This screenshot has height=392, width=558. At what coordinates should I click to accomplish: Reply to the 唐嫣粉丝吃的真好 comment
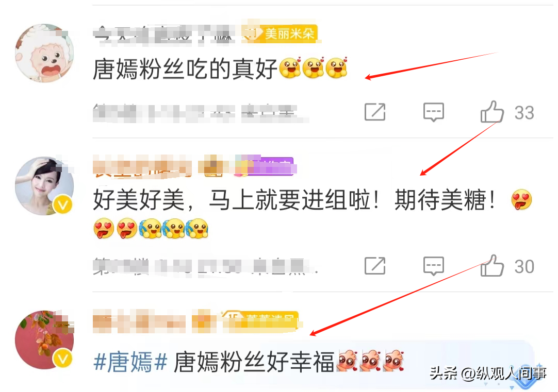click(433, 112)
